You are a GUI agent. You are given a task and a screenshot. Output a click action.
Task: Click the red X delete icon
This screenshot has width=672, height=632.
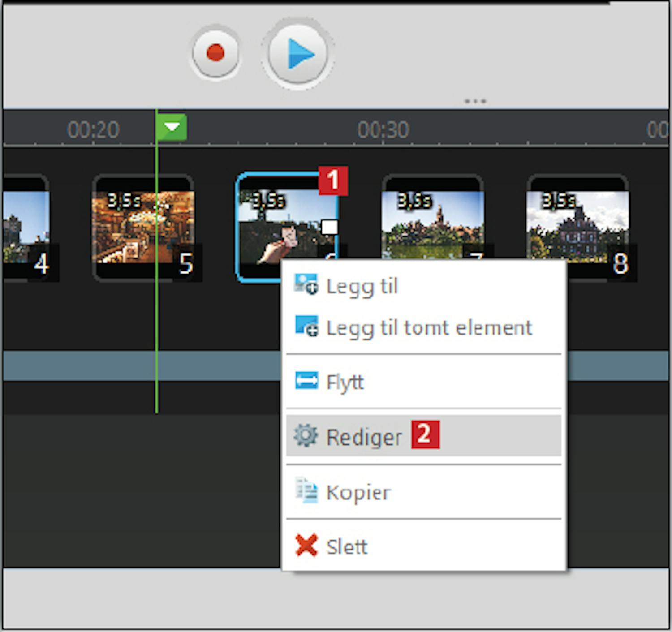click(x=306, y=546)
